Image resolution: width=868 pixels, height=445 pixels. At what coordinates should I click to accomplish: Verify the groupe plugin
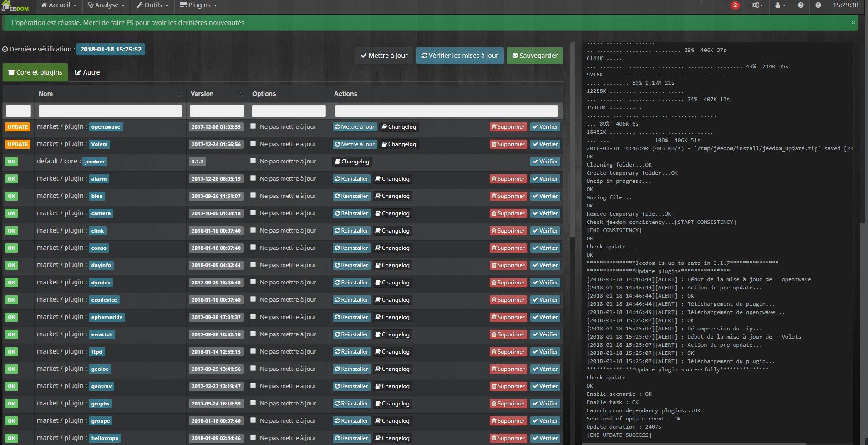545,421
